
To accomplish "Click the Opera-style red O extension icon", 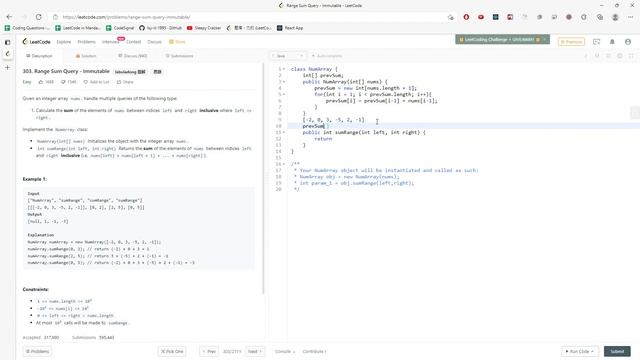I will pyautogui.click(x=466, y=17).
